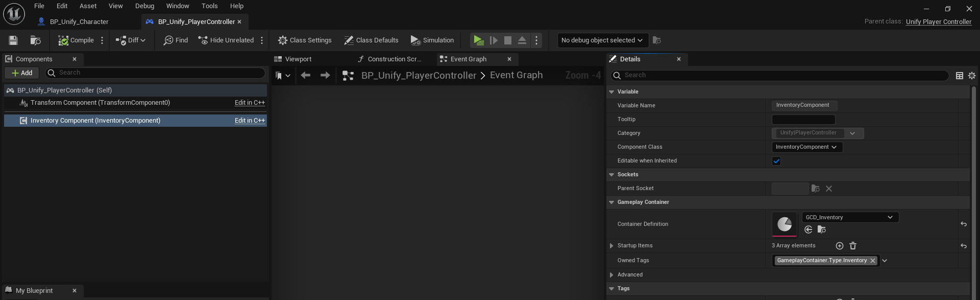The width and height of the screenshot is (980, 300).
Task: Add a new component with the Add button
Action: [22, 73]
